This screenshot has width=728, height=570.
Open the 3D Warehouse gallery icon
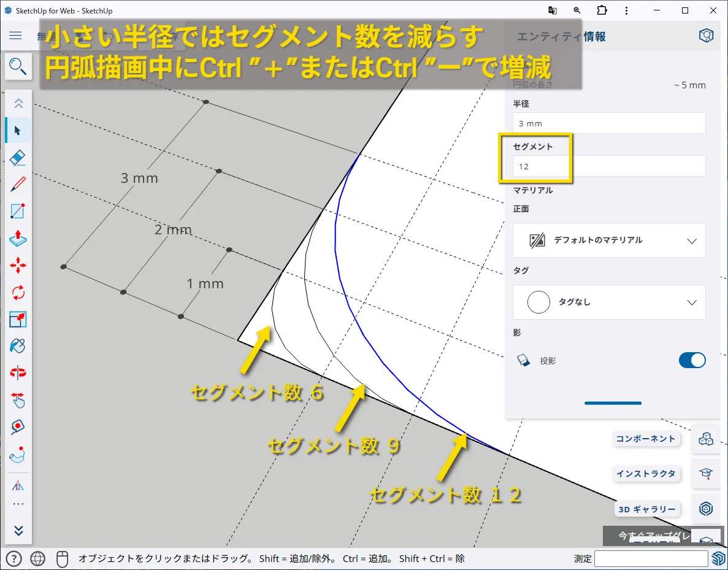[706, 509]
